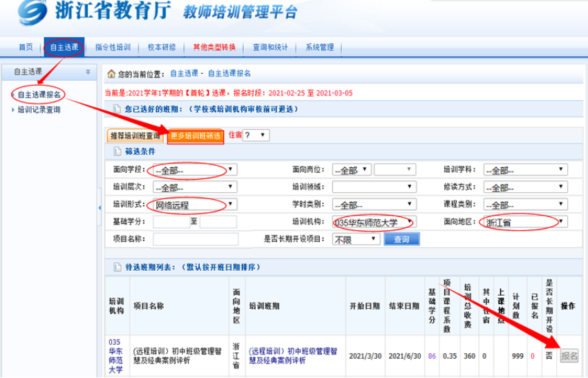Image resolution: width=588 pixels, height=378 pixels.
Task: Click the 更多培训班筛选 button
Action: coord(196,136)
